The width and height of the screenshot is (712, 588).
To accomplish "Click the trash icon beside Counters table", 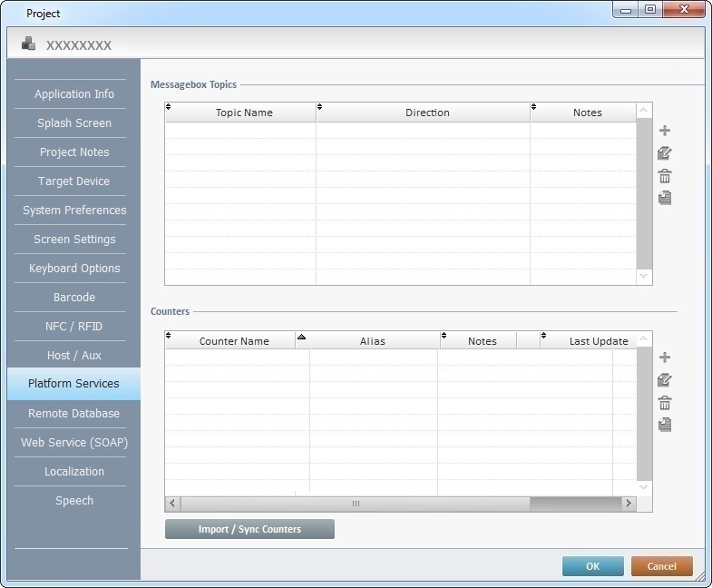I will [x=665, y=403].
